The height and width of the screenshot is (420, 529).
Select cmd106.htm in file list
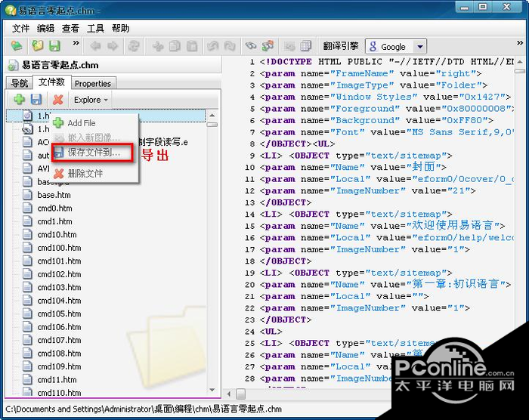pyautogui.click(x=59, y=327)
